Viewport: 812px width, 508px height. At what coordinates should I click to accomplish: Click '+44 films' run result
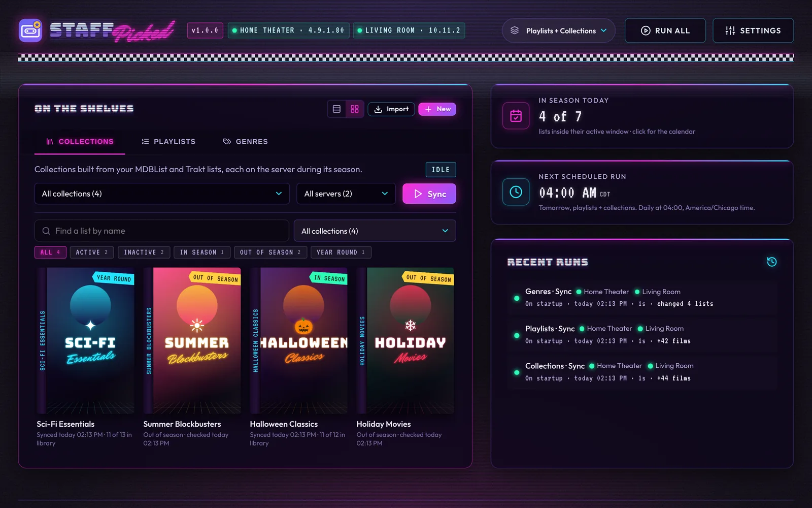tap(674, 378)
